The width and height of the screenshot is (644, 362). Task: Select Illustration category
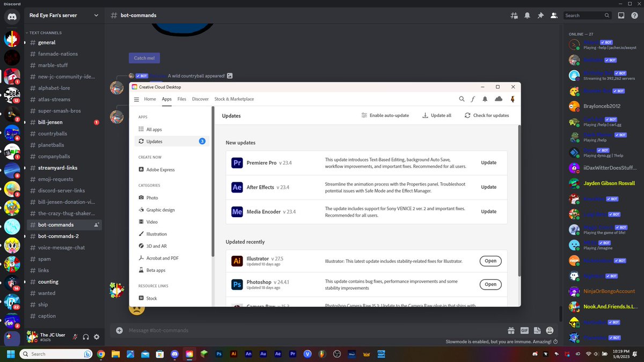point(172,234)
